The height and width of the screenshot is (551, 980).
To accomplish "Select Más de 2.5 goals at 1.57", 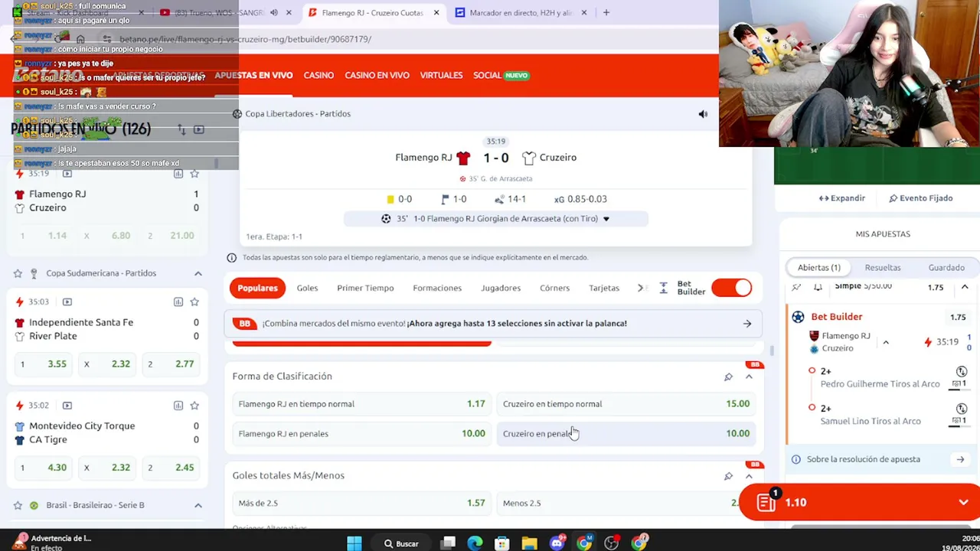I will coord(361,504).
